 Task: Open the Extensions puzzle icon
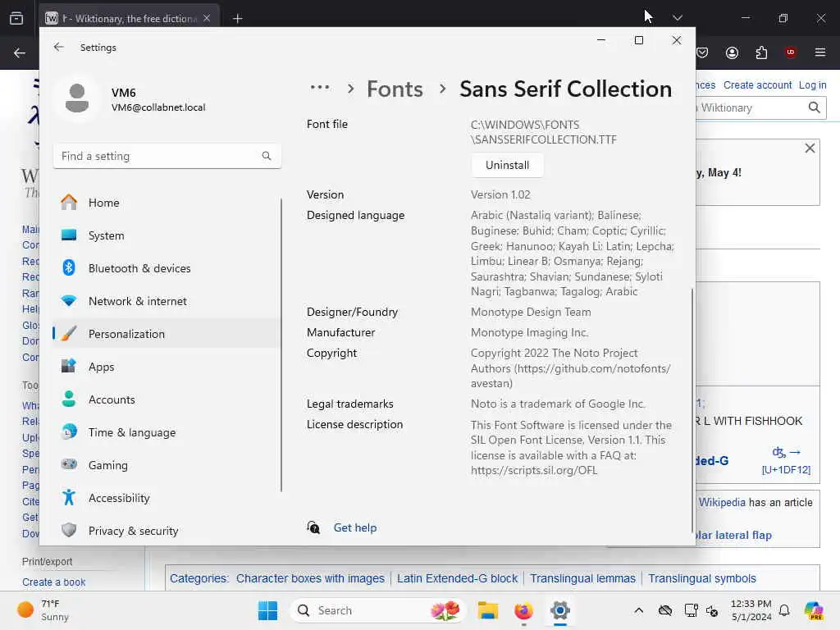[761, 52]
